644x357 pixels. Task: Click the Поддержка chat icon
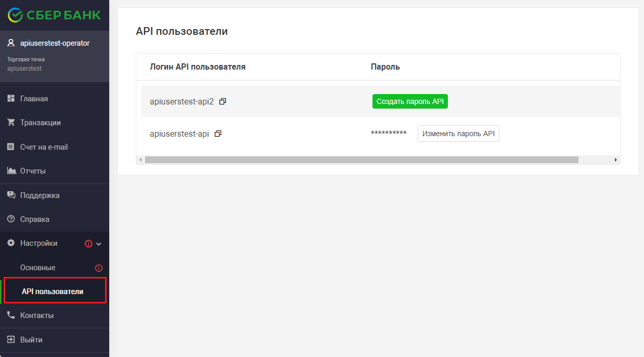pyautogui.click(x=11, y=195)
